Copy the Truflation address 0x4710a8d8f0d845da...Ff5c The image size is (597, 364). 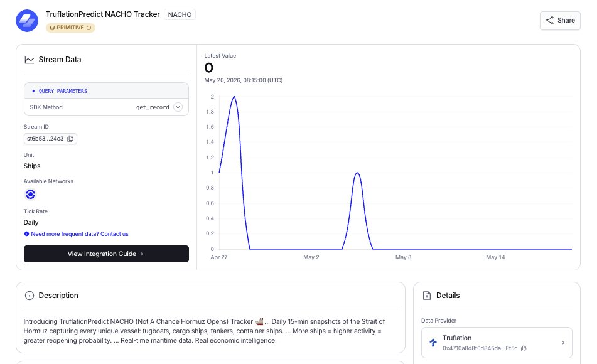tap(524, 348)
